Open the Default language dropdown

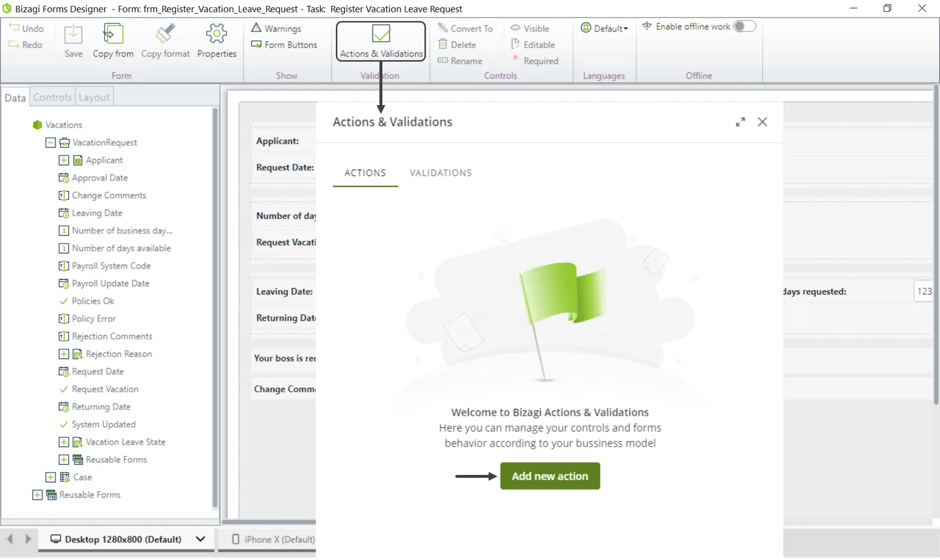pyautogui.click(x=605, y=28)
